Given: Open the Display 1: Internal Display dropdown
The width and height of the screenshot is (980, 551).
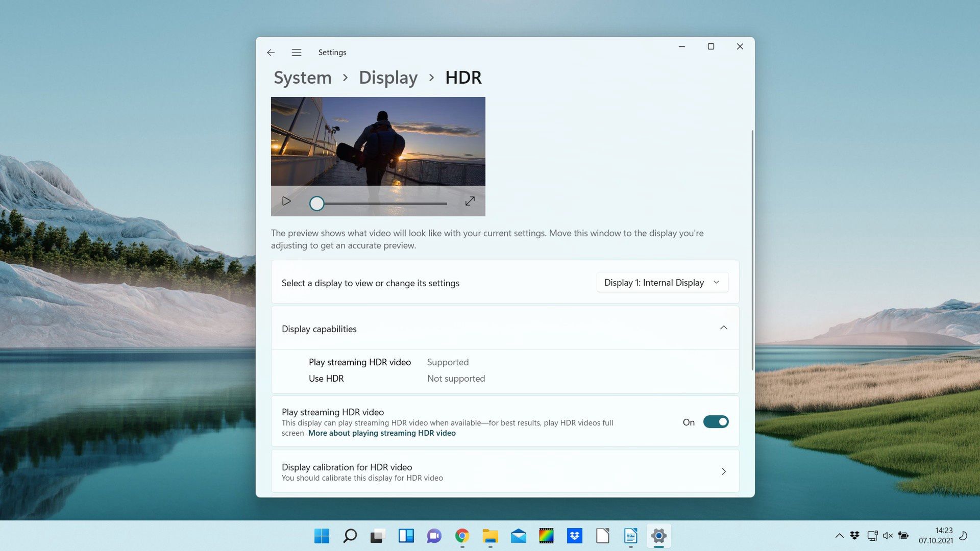Looking at the screenshot, I should [663, 283].
